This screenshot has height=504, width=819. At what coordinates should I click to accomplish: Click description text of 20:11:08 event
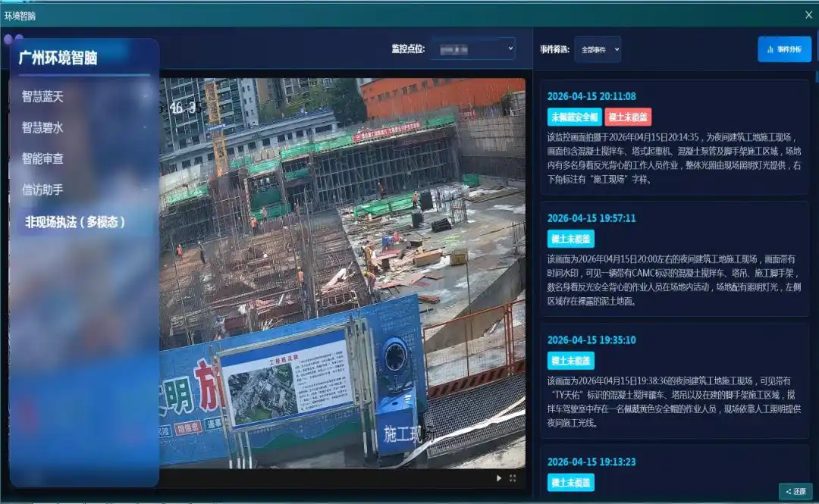click(674, 158)
